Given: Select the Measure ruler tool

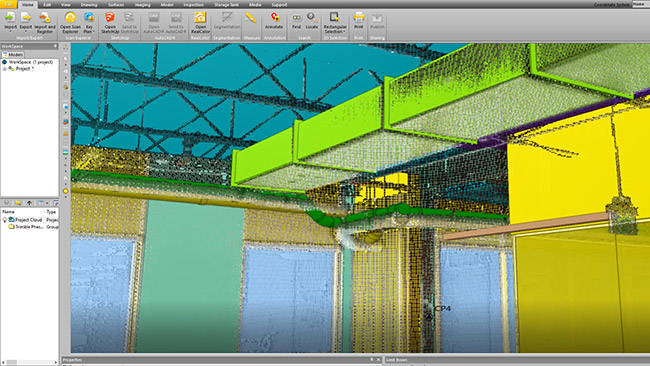Looking at the screenshot, I should (250, 18).
